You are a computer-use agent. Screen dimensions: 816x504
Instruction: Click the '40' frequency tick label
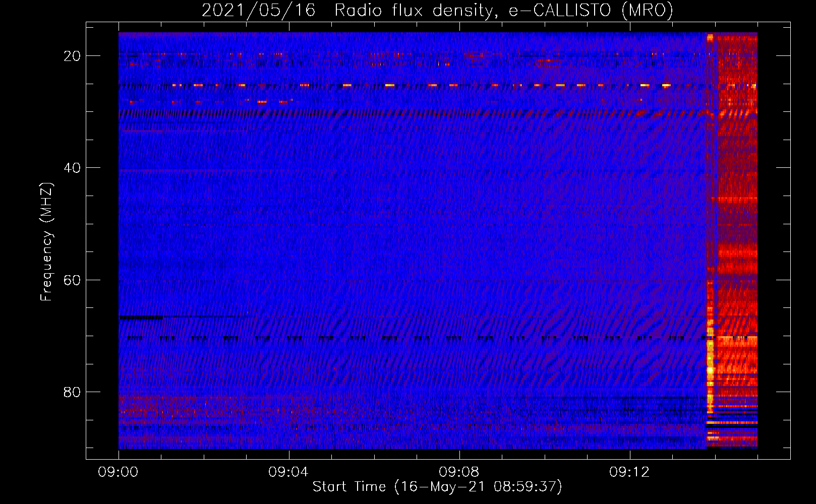point(72,168)
